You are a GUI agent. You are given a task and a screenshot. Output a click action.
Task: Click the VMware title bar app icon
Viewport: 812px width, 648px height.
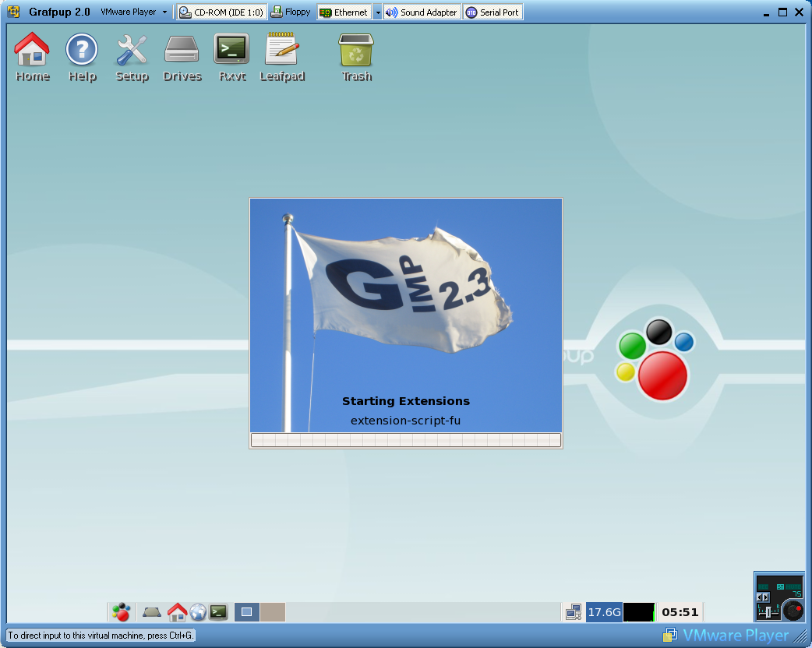(13, 12)
